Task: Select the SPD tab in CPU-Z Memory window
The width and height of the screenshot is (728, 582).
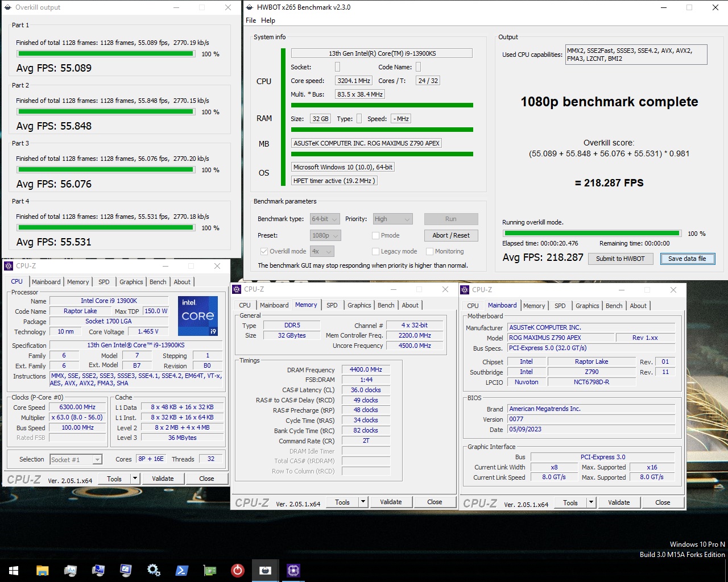Action: point(332,305)
